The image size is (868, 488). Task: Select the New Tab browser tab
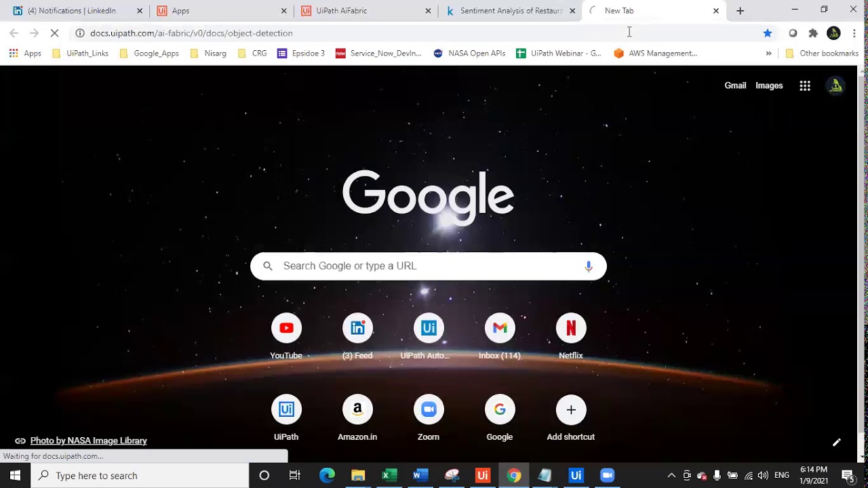(654, 11)
